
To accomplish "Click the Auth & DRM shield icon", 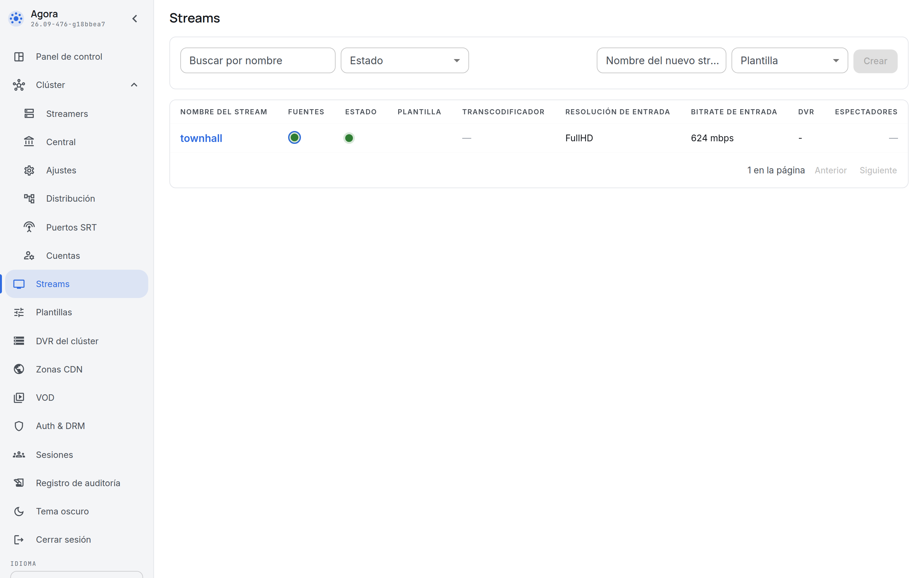I will click(19, 426).
